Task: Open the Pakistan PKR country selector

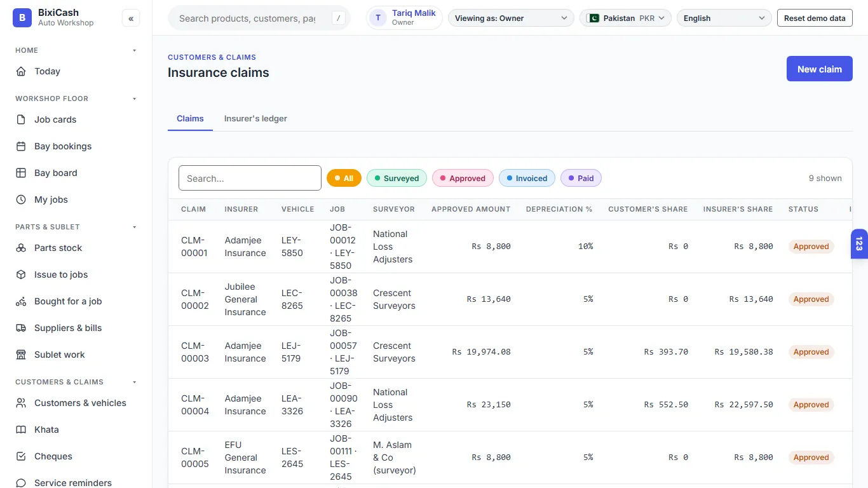Action: coord(625,18)
